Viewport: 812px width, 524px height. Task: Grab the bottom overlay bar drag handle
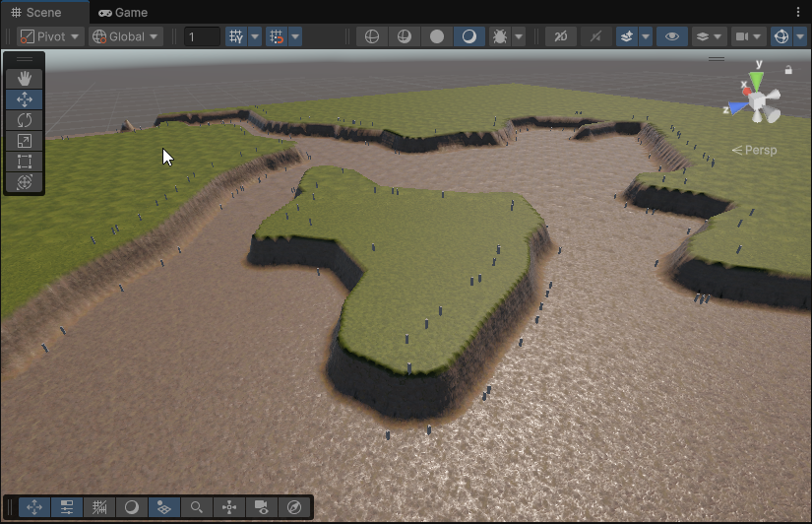pyautogui.click(x=9, y=507)
